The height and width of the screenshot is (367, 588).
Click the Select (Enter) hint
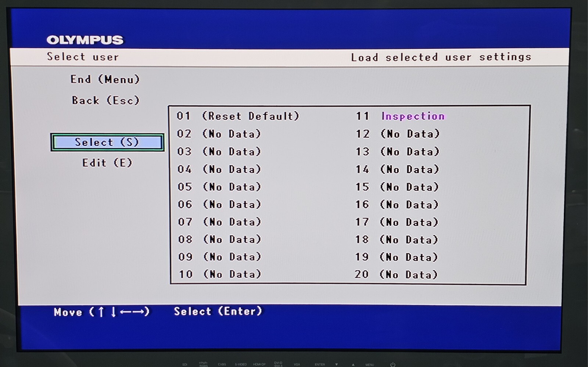coord(218,311)
